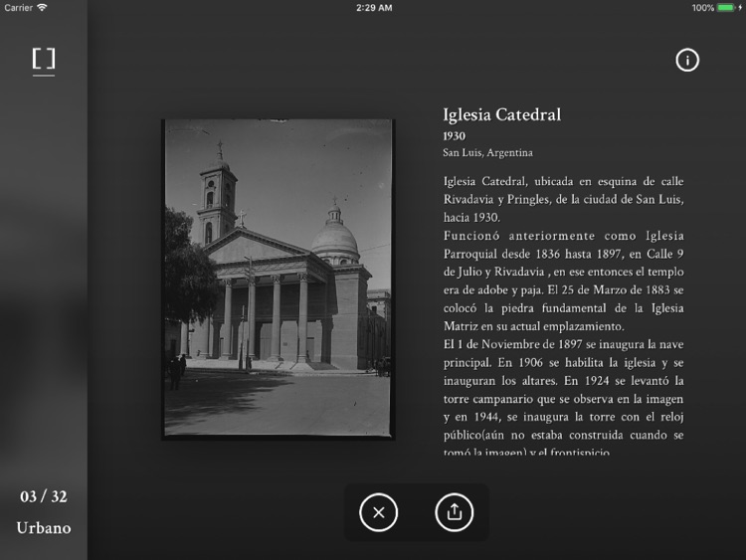This screenshot has width=746, height=560.
Task: Tap the share upload icon
Action: pos(454,512)
